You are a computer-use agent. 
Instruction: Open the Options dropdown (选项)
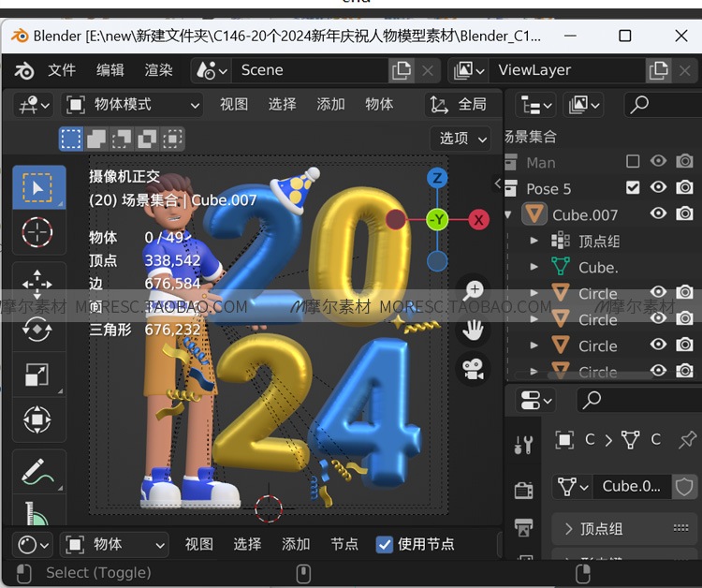click(461, 139)
